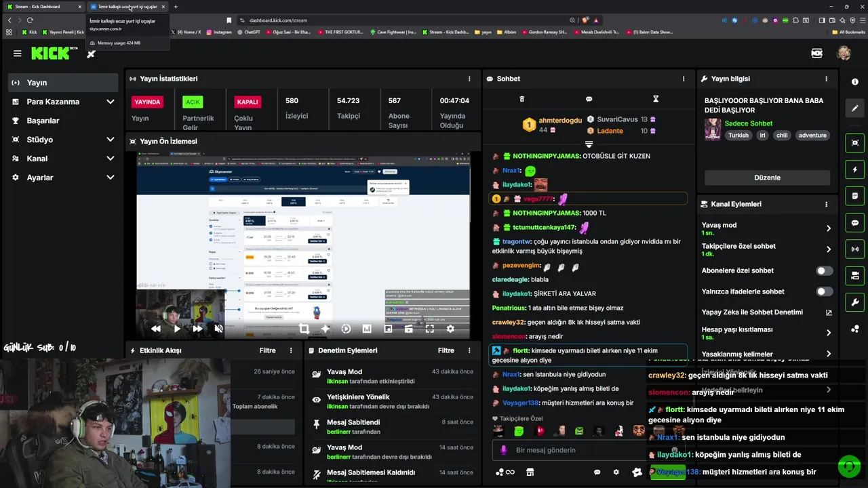Click the pencil edit icon in right sidebar
This screenshot has height=488, width=868.
pyautogui.click(x=854, y=108)
